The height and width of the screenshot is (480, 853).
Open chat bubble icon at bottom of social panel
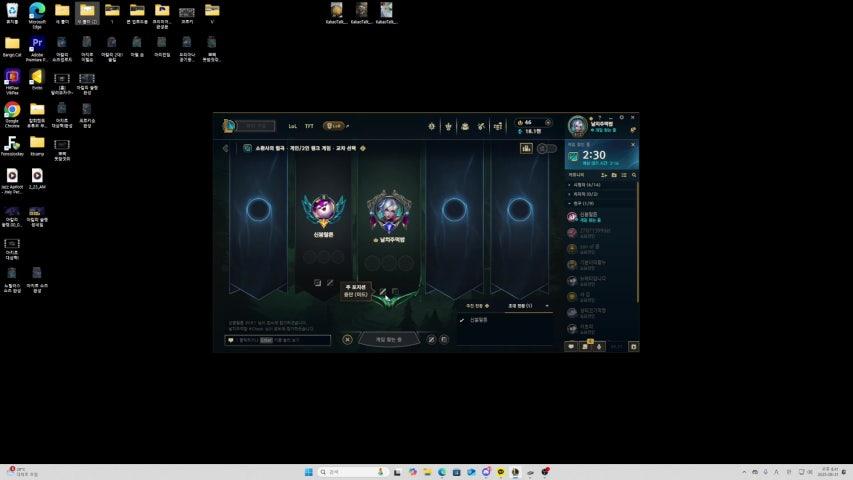(571, 346)
